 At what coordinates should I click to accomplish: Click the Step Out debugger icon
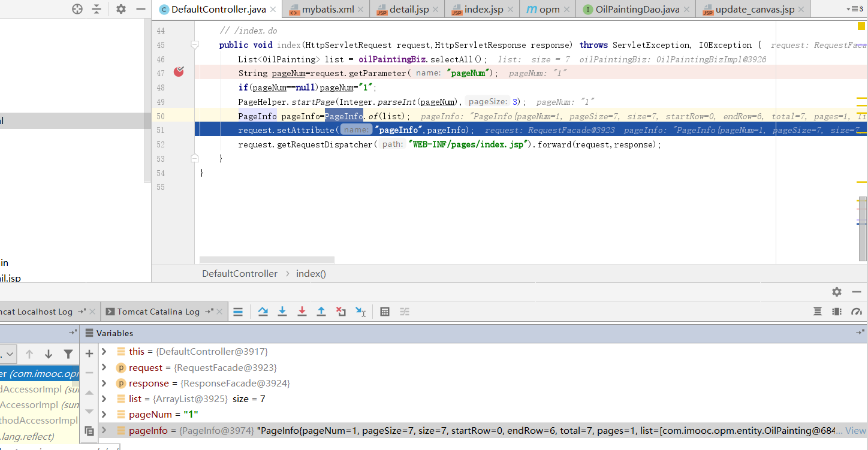(321, 312)
